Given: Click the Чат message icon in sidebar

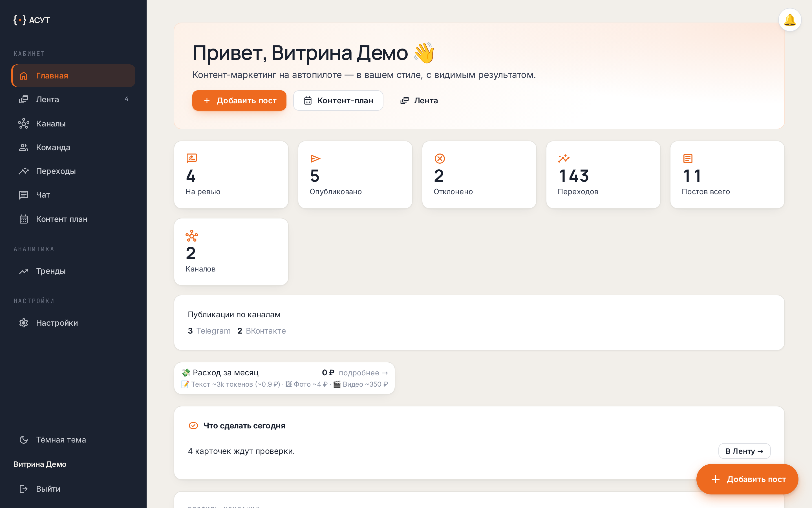Looking at the screenshot, I should tap(23, 195).
